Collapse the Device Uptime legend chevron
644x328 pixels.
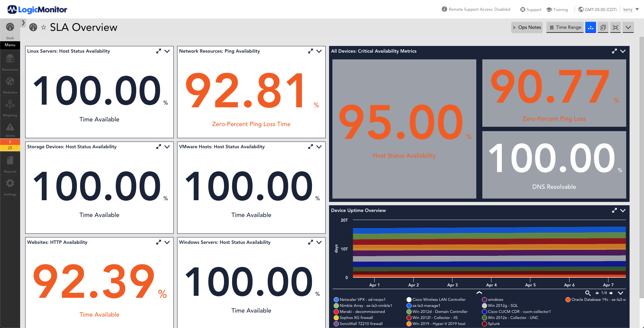479,292
